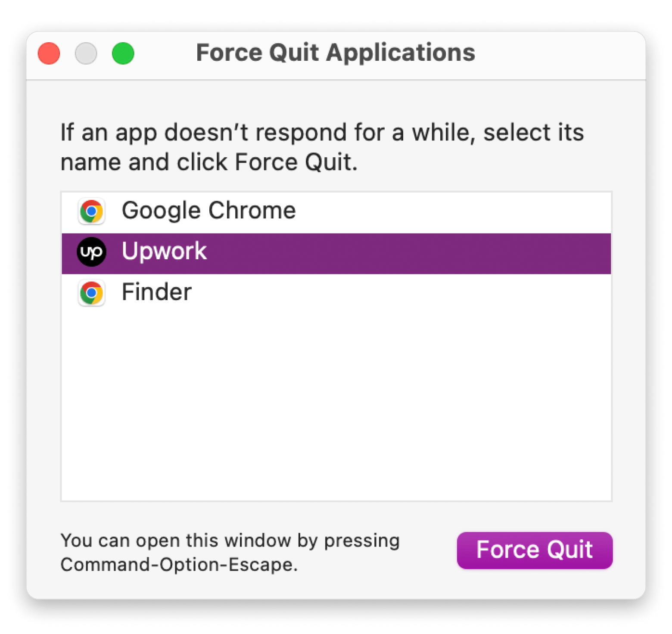Select Finder in the app list
This screenshot has height=634, width=672.
[x=156, y=292]
